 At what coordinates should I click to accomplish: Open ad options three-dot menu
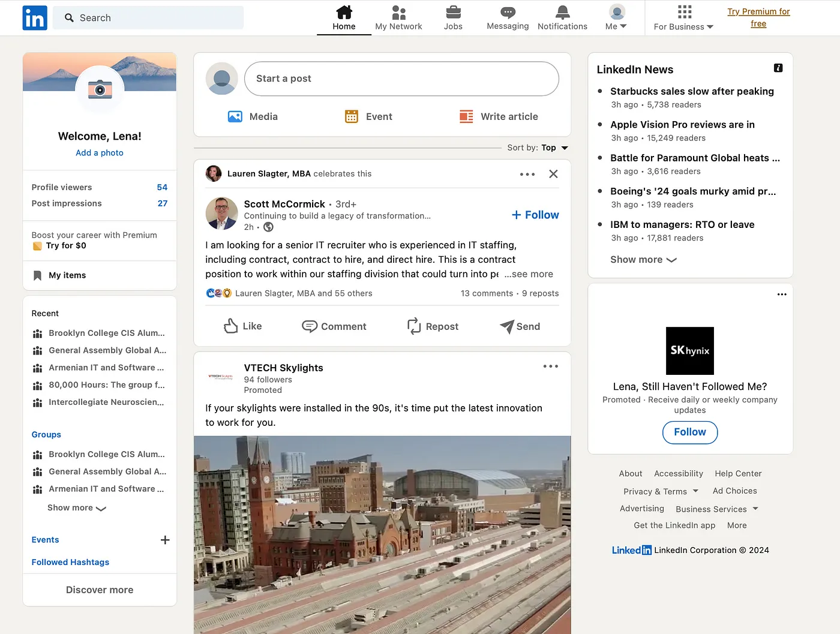[782, 295]
